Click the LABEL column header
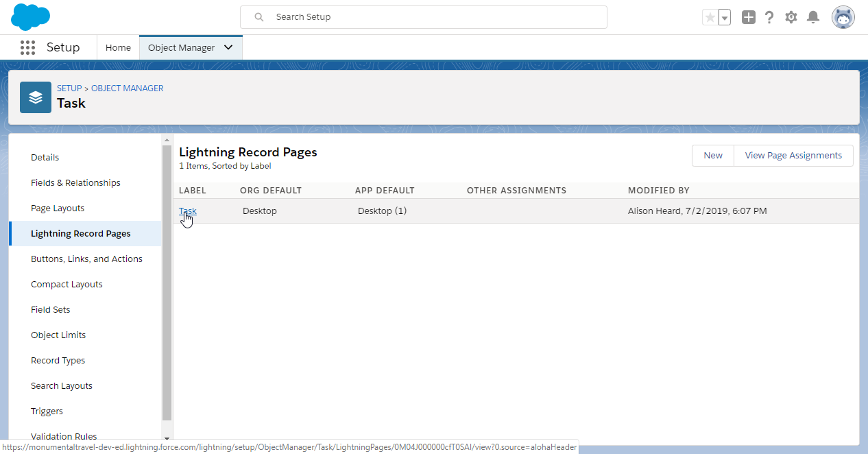 point(193,191)
